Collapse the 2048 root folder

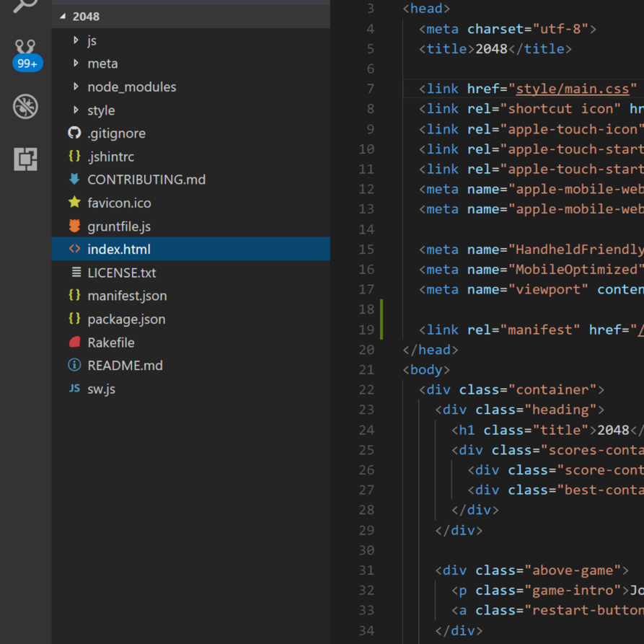[62, 17]
